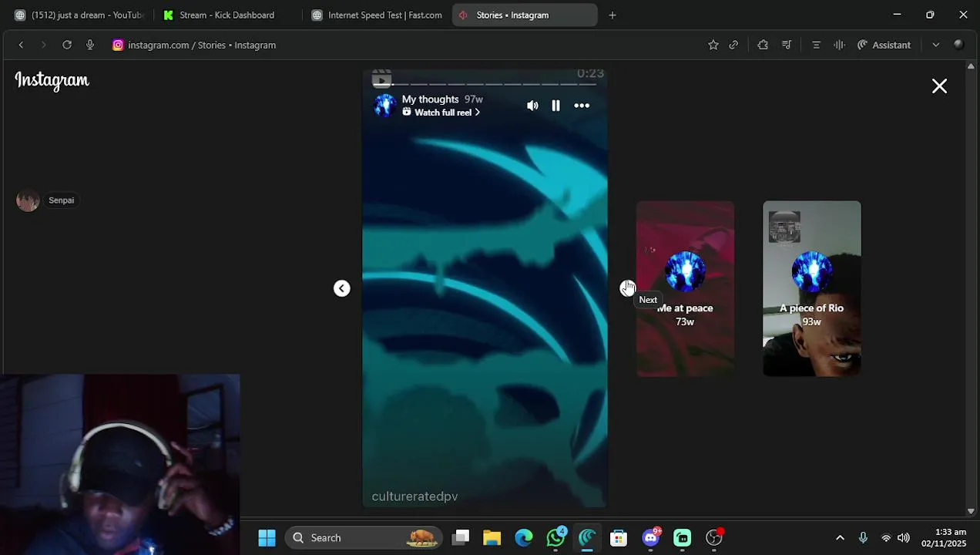Screen dimensions: 980x555
Task: Go forward in browser history
Action: (x=43, y=45)
